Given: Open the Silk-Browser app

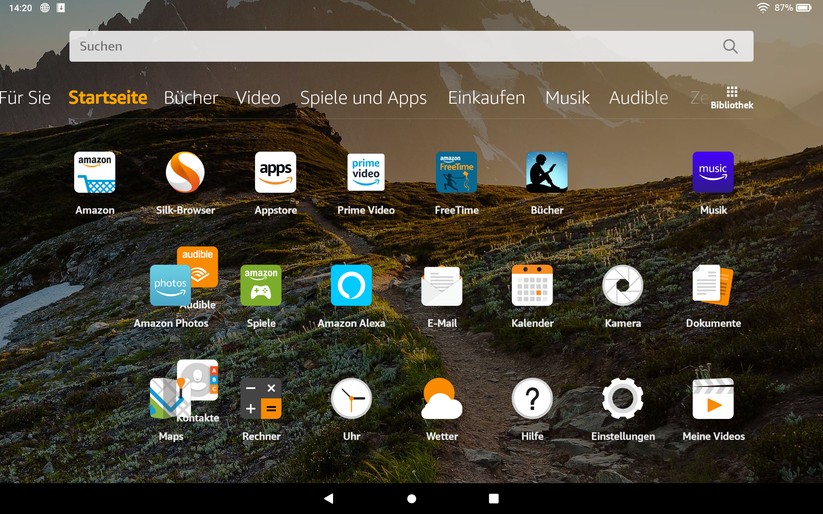Looking at the screenshot, I should [185, 173].
